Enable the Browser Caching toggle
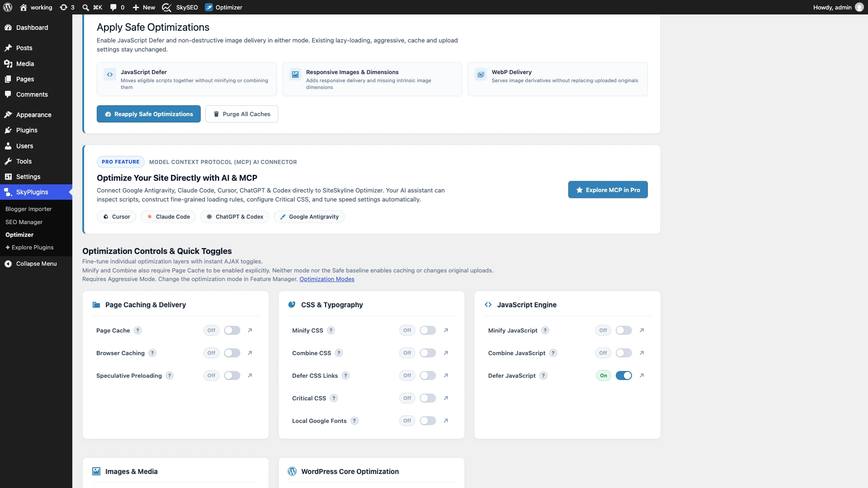The width and height of the screenshot is (868, 488). pos(232,353)
